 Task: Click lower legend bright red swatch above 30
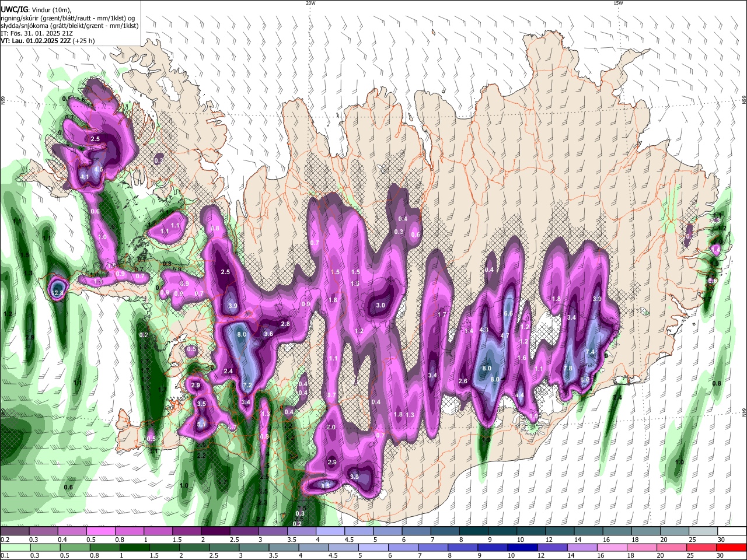point(732,547)
